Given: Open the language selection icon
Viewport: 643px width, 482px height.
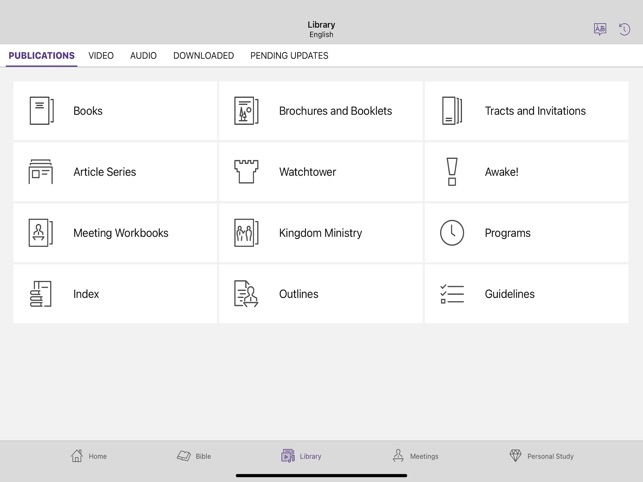Looking at the screenshot, I should pyautogui.click(x=600, y=29).
